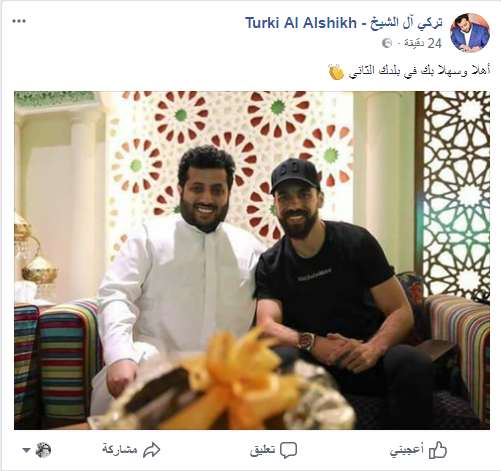501x471 pixels.
Task: Click the thumbs-up Like icon
Action: click(438, 450)
